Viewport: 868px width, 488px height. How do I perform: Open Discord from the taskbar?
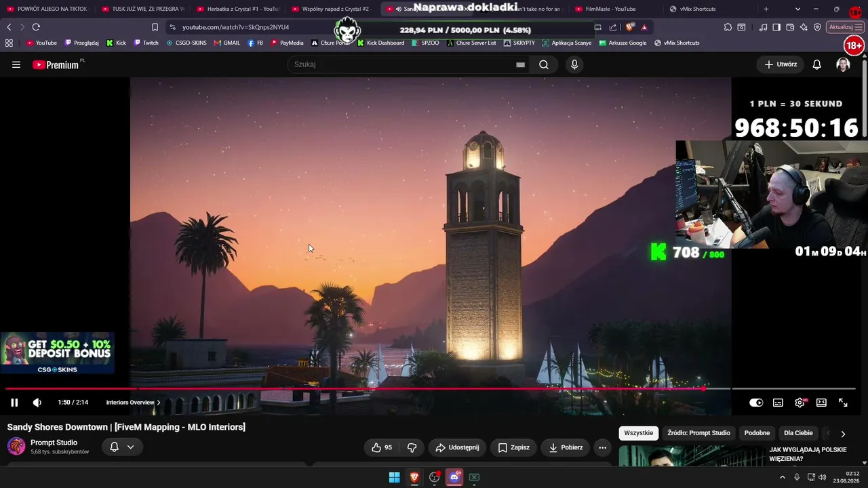pos(454,477)
